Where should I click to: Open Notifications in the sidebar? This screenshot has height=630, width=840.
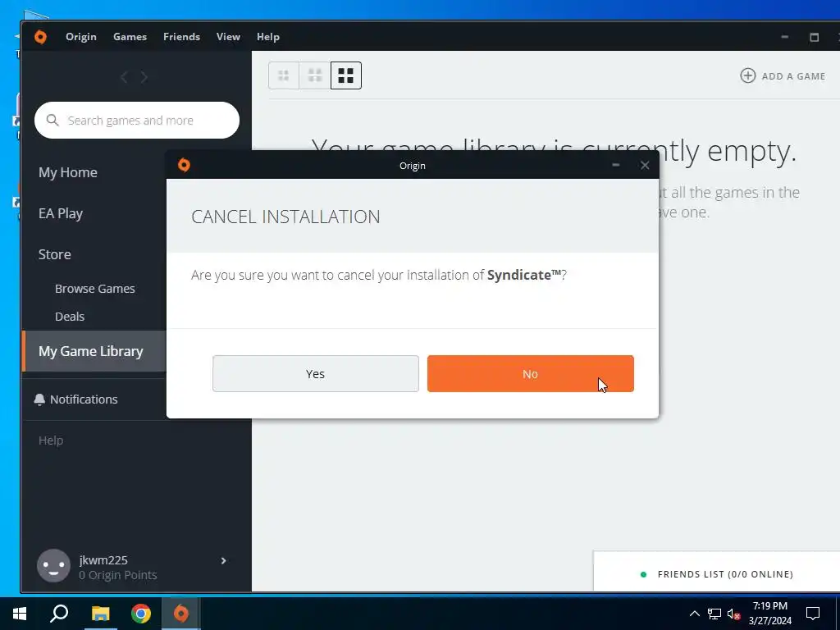point(84,399)
